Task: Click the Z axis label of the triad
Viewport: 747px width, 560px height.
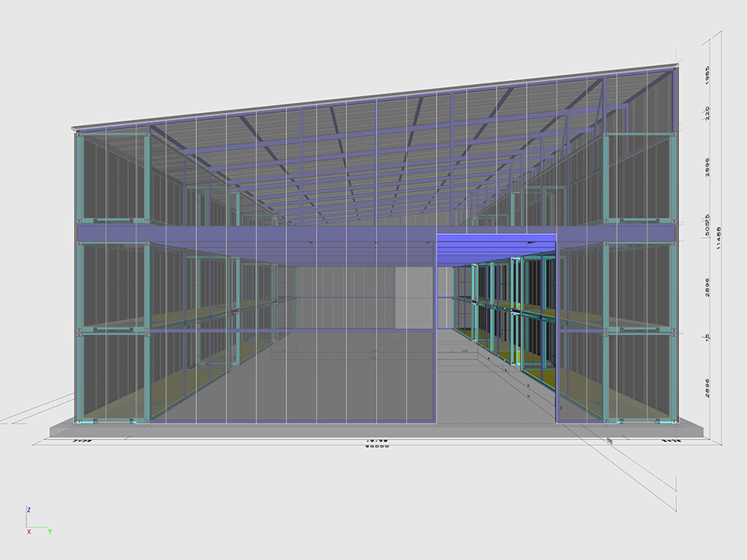Action: point(29,509)
